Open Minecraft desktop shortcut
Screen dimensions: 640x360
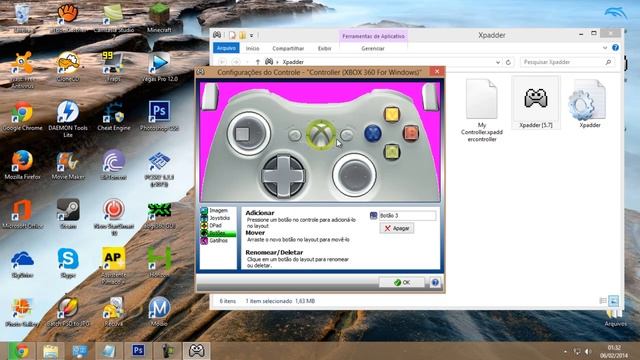[159, 17]
